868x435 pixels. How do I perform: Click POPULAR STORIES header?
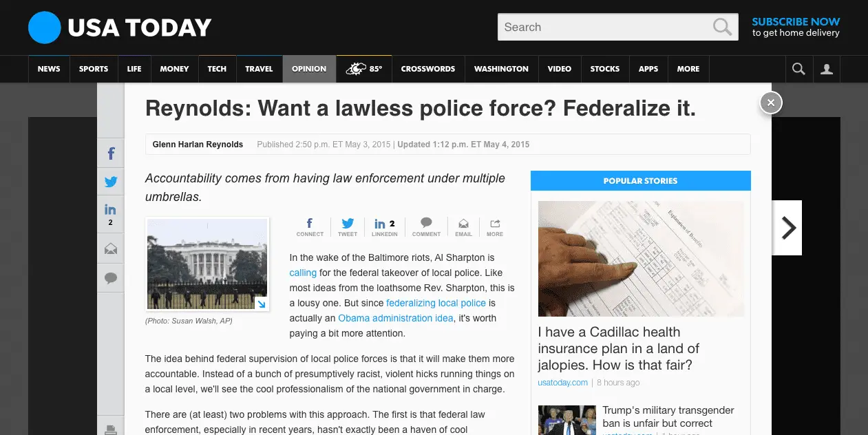[x=641, y=181]
